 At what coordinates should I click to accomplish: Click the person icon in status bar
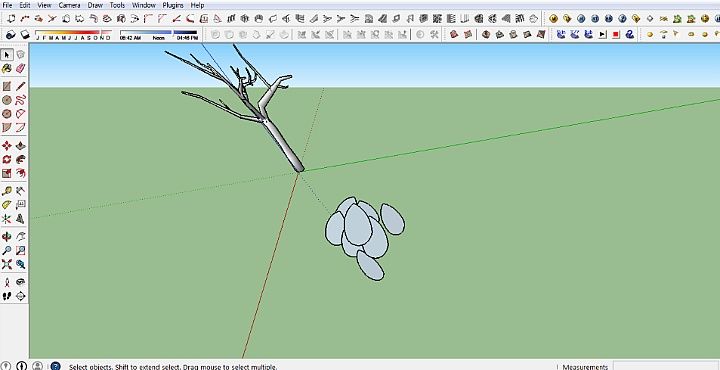tap(38, 366)
